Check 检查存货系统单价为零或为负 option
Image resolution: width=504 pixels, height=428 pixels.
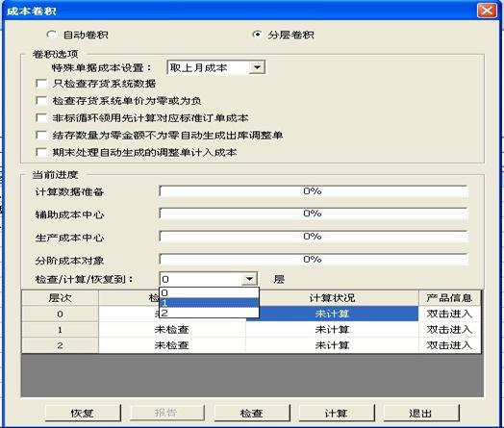41,101
